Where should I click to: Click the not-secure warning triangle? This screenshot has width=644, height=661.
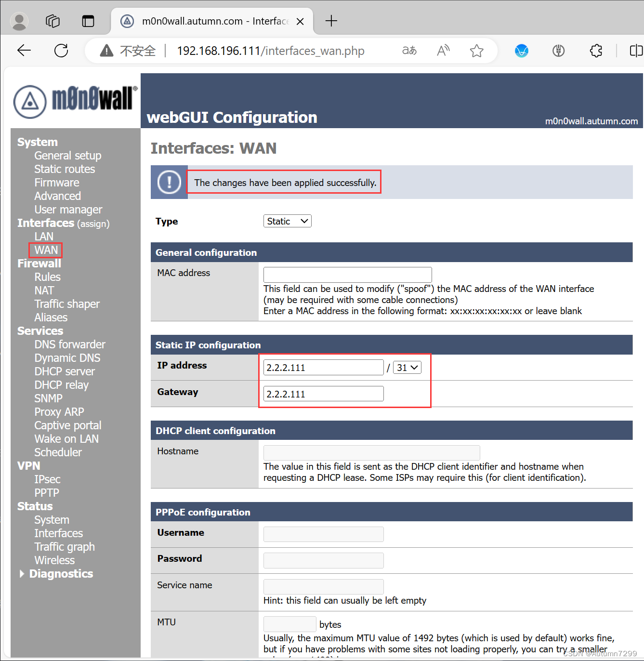106,51
